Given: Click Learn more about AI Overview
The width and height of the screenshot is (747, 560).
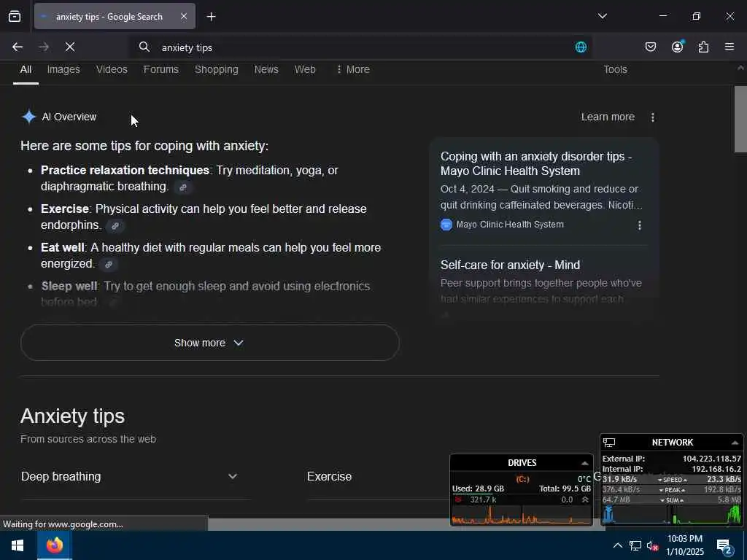Looking at the screenshot, I should click(x=608, y=117).
